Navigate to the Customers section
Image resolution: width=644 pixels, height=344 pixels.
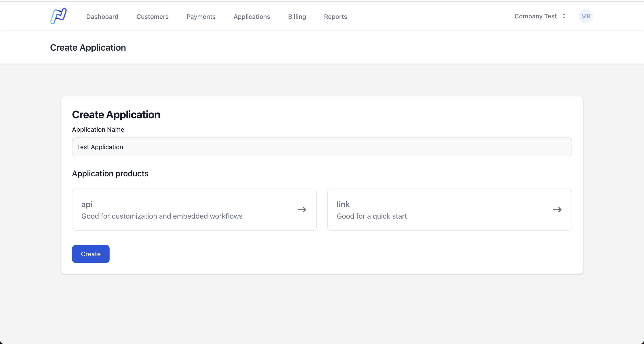[152, 17]
